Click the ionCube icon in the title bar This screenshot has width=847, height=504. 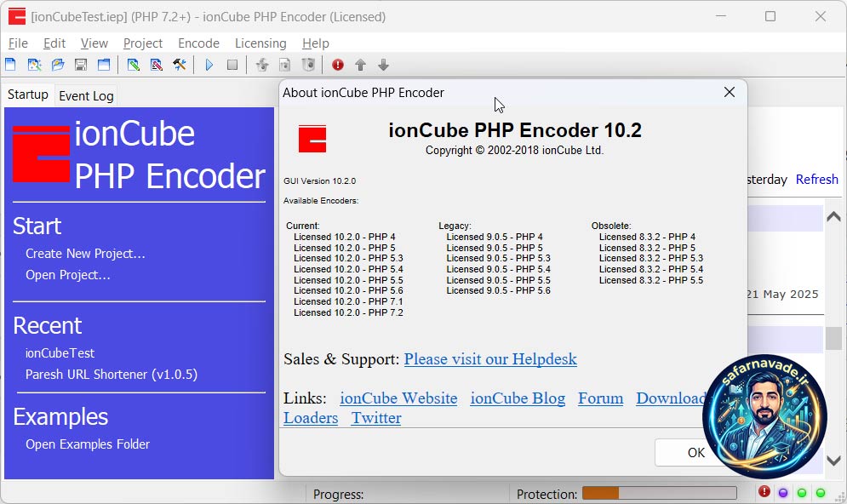[17, 17]
